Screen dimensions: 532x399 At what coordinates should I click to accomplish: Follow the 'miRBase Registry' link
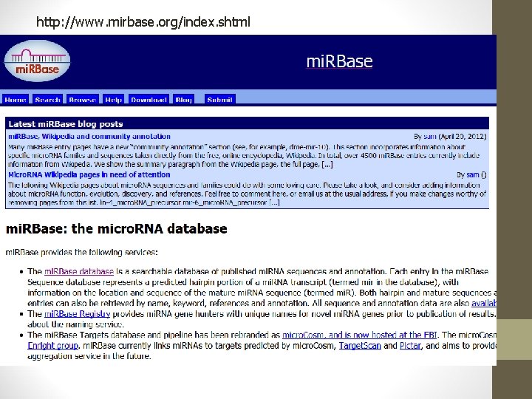click(x=78, y=314)
